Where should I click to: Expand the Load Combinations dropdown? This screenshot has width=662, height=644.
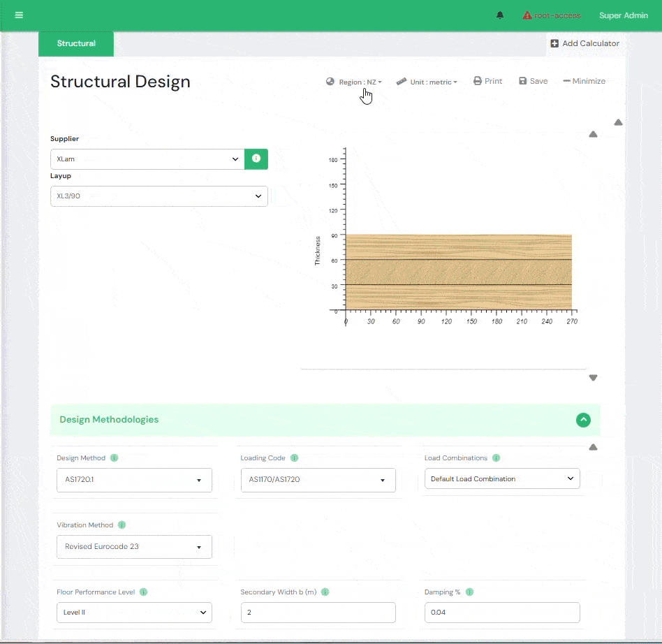coord(502,478)
